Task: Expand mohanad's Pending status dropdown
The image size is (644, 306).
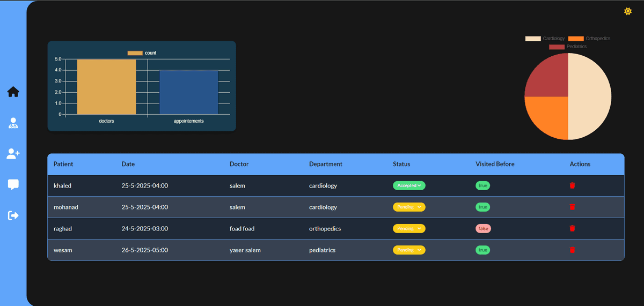Action: pos(409,207)
